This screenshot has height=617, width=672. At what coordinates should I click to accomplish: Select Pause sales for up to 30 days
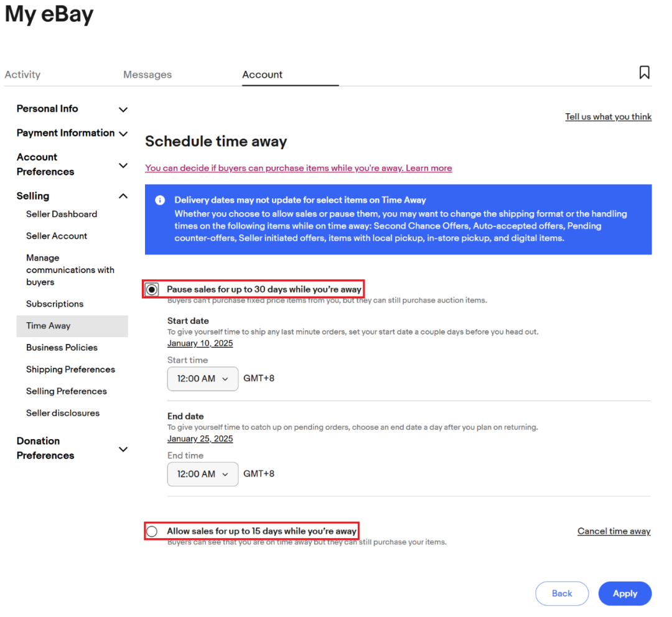pos(152,290)
